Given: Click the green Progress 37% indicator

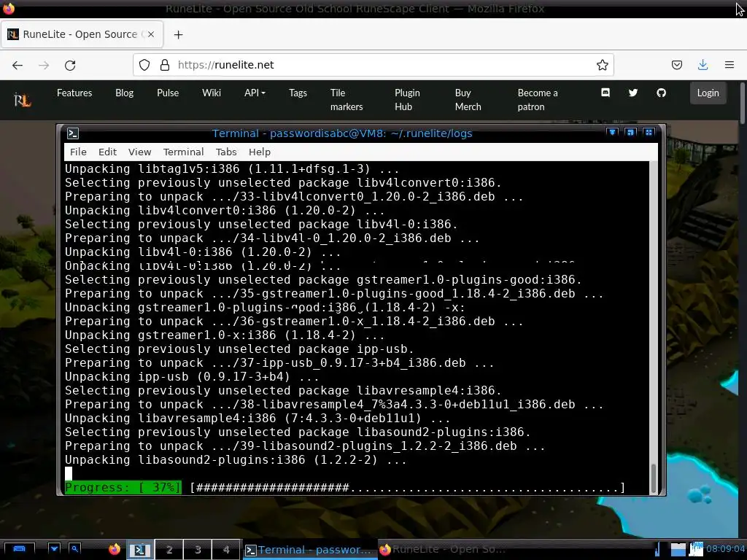Looking at the screenshot, I should point(123,488).
